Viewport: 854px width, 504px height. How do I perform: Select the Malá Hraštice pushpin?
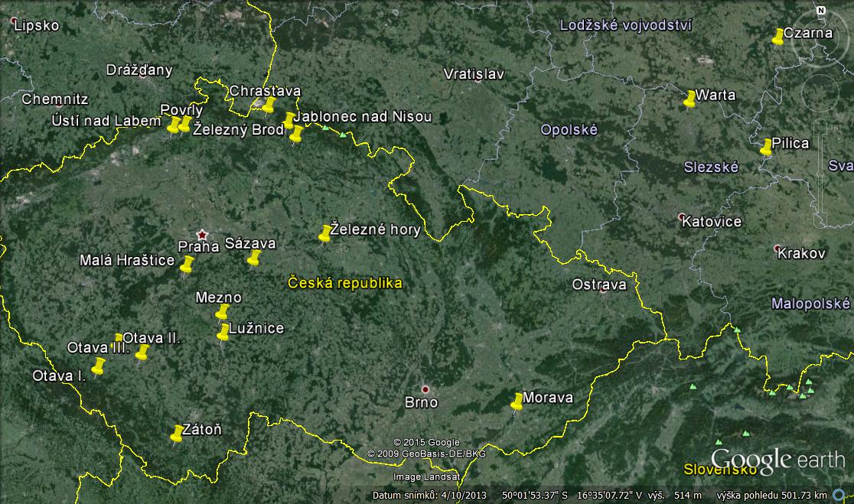187,265
